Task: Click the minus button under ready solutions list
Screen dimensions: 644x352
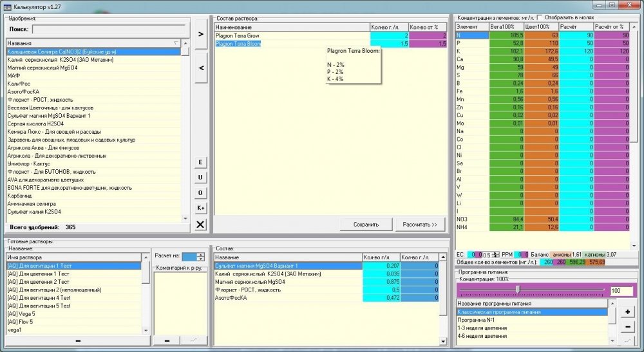Action: (78, 340)
